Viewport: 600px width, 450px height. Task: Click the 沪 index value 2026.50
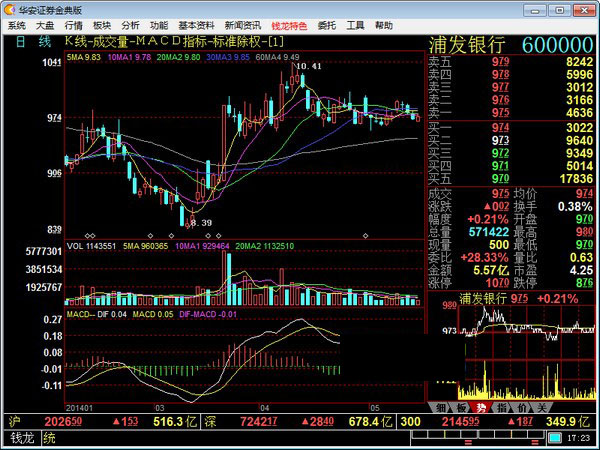63,422
